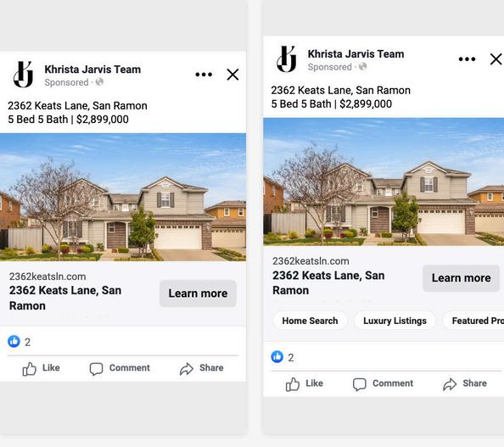Share the right ad post
This screenshot has width=504, height=447.
(465, 383)
